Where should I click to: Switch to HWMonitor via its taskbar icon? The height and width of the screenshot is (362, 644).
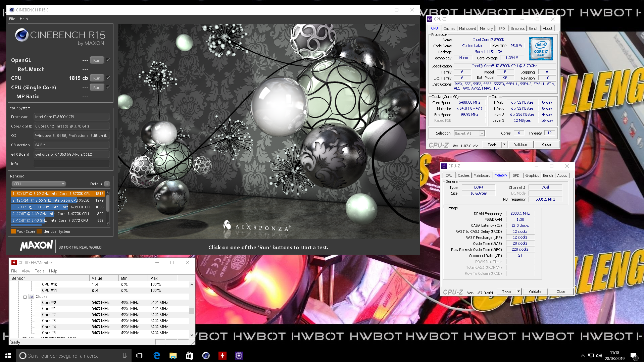pos(222,356)
